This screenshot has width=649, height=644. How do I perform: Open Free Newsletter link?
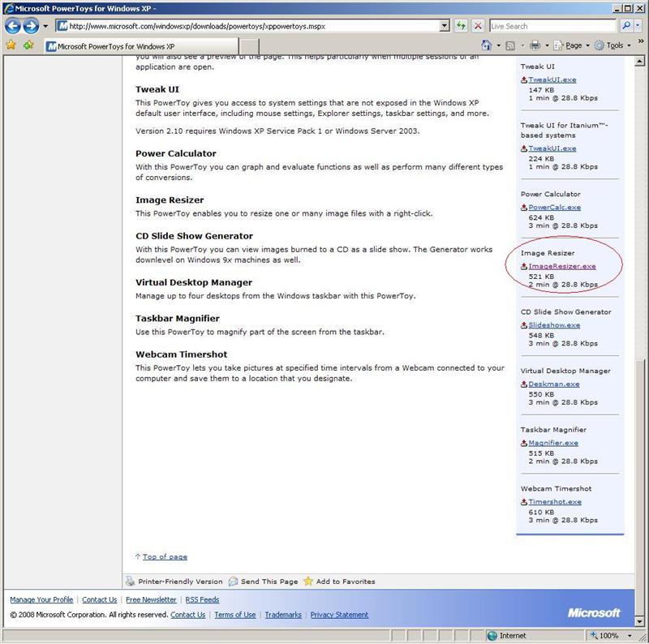(x=151, y=599)
